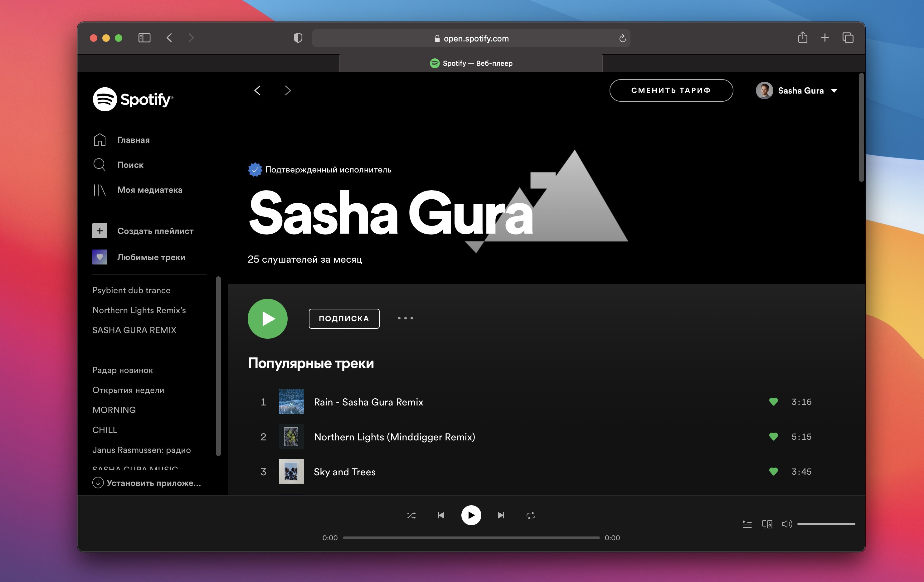Open connect to a device icon

tap(767, 524)
